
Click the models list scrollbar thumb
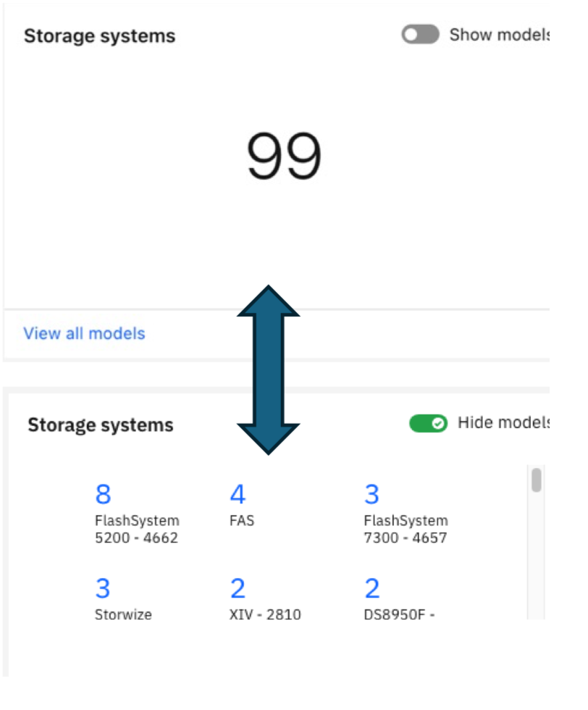point(537,480)
